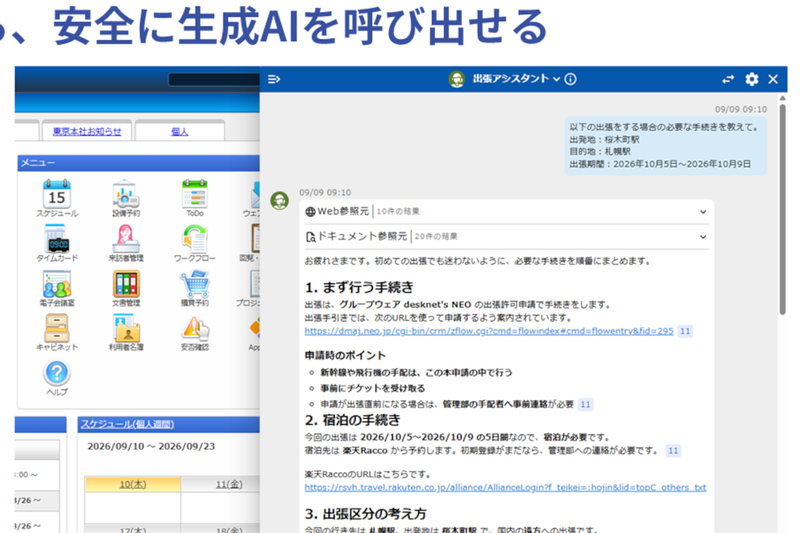Click the dark search field in the top bar
800x533 pixels.
214,80
